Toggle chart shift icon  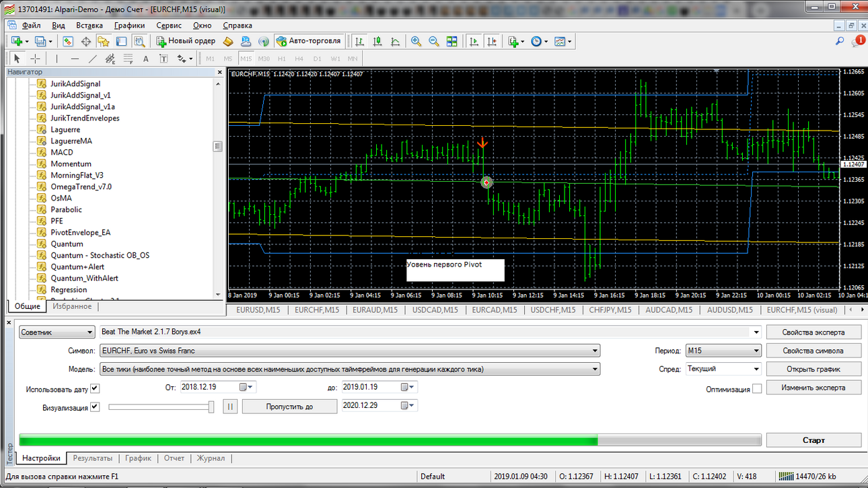point(493,41)
